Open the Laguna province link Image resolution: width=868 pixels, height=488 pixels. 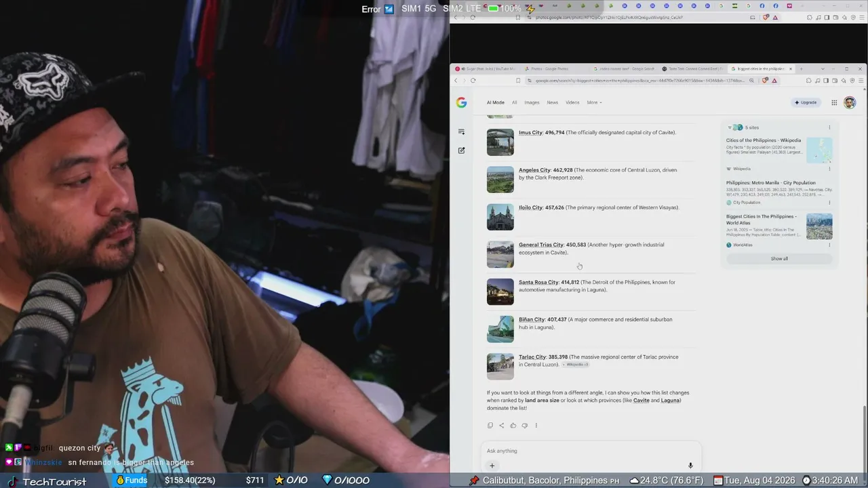[670, 401]
